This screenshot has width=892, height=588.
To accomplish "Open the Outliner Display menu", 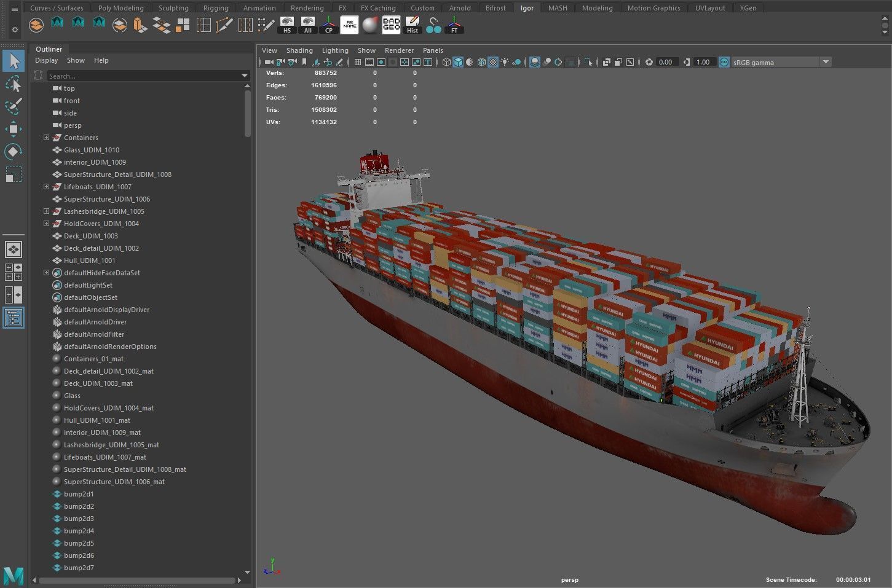I will (x=47, y=60).
